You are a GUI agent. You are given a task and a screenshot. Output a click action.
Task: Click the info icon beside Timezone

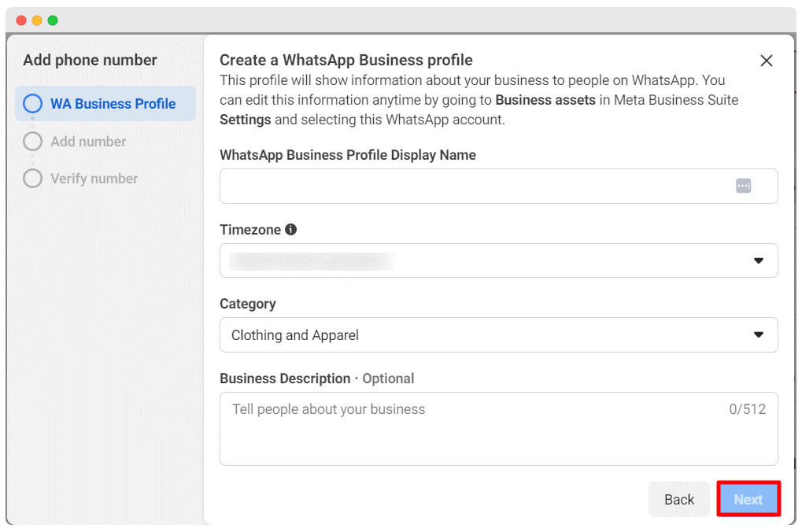point(291,230)
